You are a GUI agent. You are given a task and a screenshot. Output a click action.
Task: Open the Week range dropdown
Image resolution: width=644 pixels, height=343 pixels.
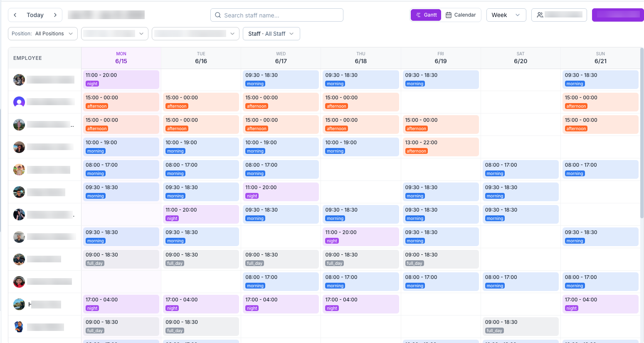(x=506, y=15)
